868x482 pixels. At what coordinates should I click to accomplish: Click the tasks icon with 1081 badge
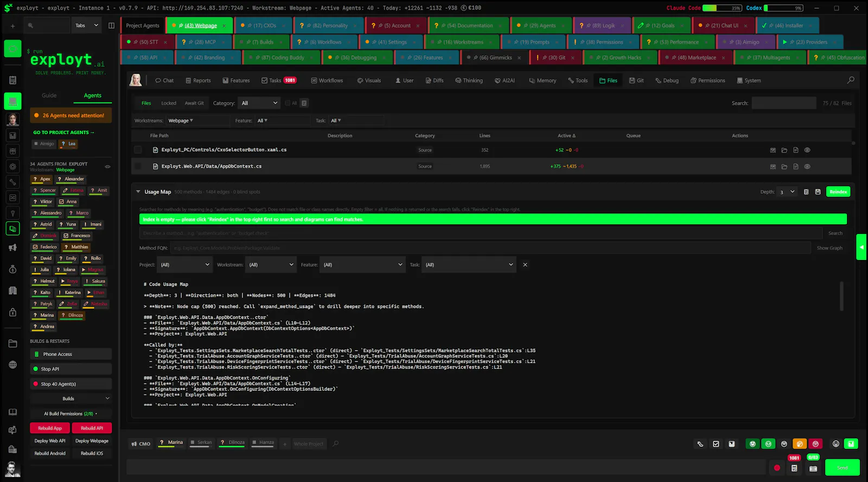tap(794, 468)
